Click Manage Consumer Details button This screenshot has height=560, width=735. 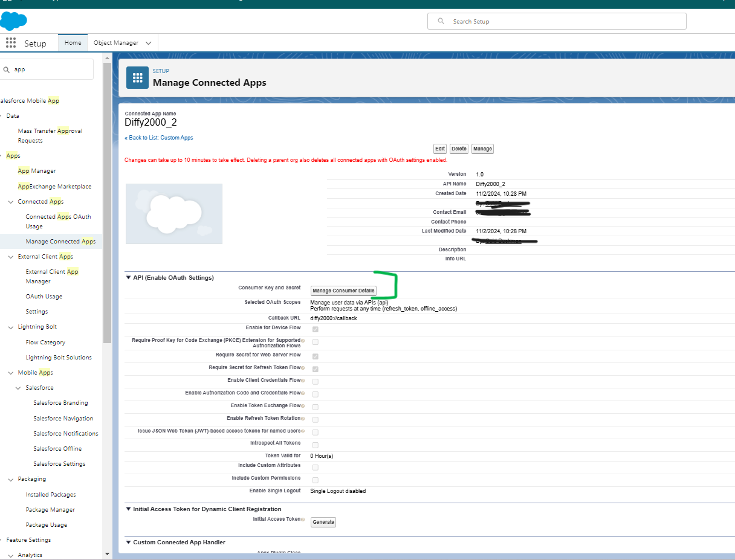click(x=343, y=291)
